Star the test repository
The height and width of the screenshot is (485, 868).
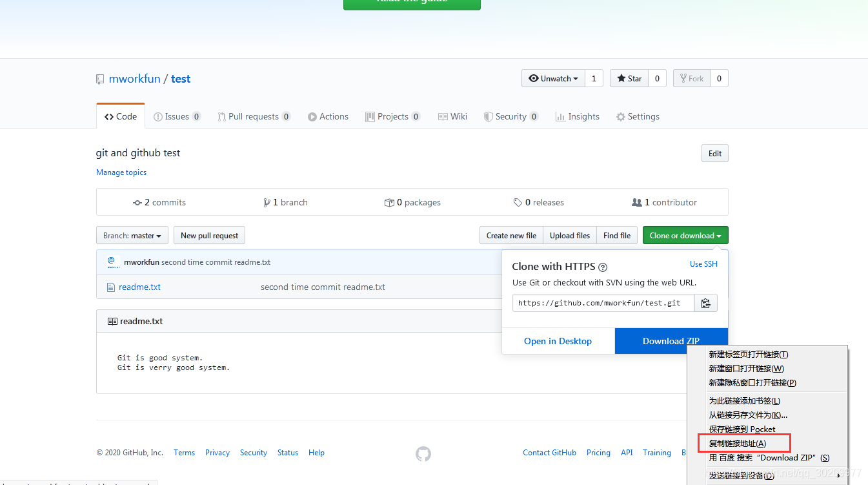click(x=629, y=79)
